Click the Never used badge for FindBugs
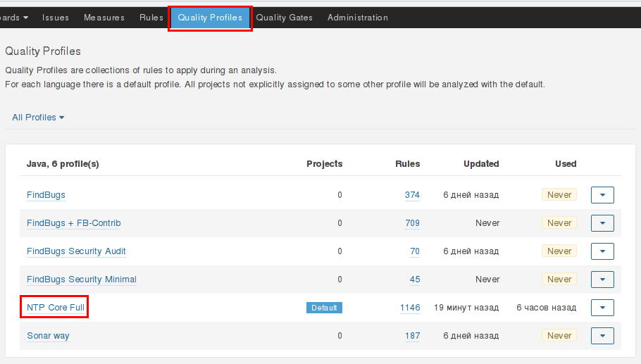 pos(559,195)
